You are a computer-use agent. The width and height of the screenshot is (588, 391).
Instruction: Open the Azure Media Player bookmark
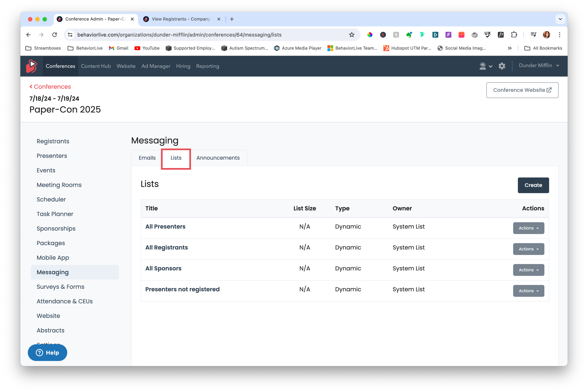tap(298, 48)
